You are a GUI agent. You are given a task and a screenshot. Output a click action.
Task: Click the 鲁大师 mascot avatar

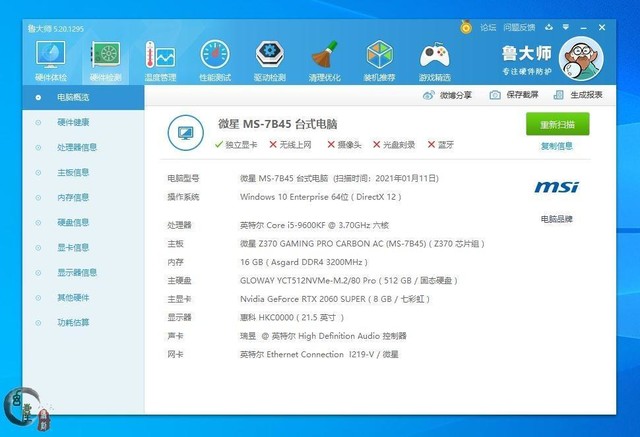pyautogui.click(x=581, y=58)
